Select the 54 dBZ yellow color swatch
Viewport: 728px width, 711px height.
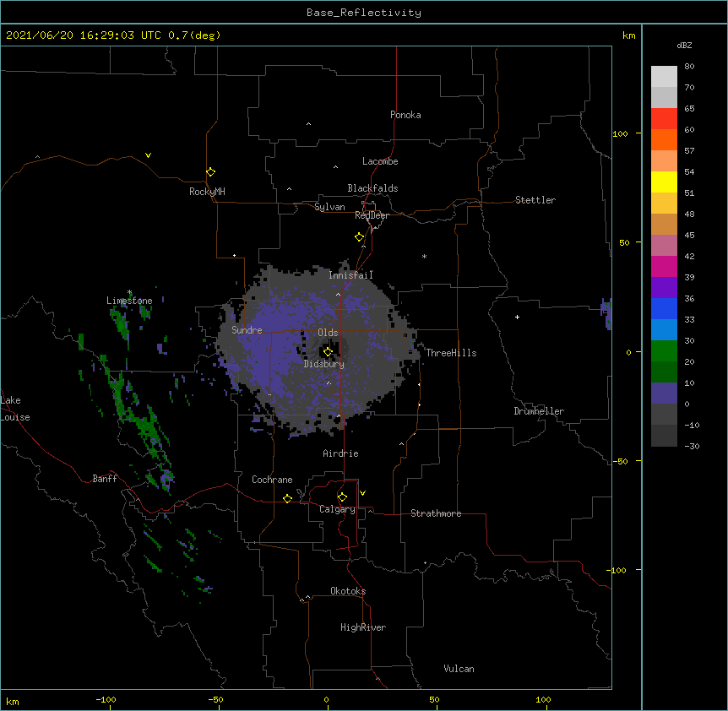664,182
